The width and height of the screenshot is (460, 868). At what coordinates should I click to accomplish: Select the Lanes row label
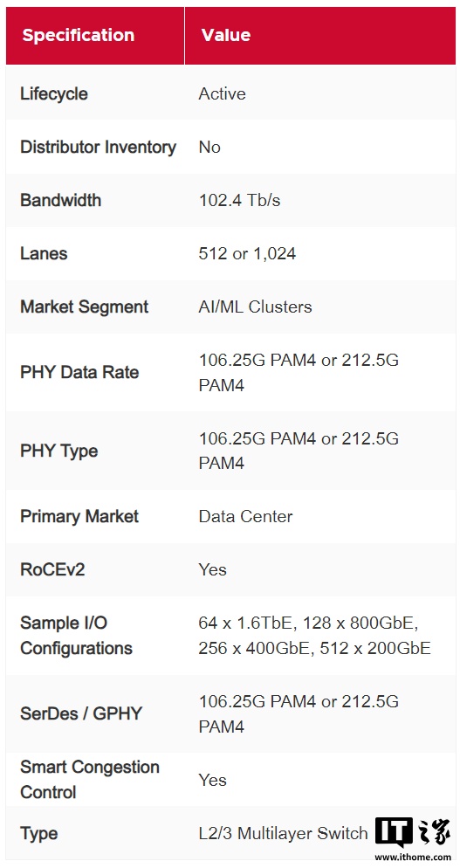pos(44,253)
